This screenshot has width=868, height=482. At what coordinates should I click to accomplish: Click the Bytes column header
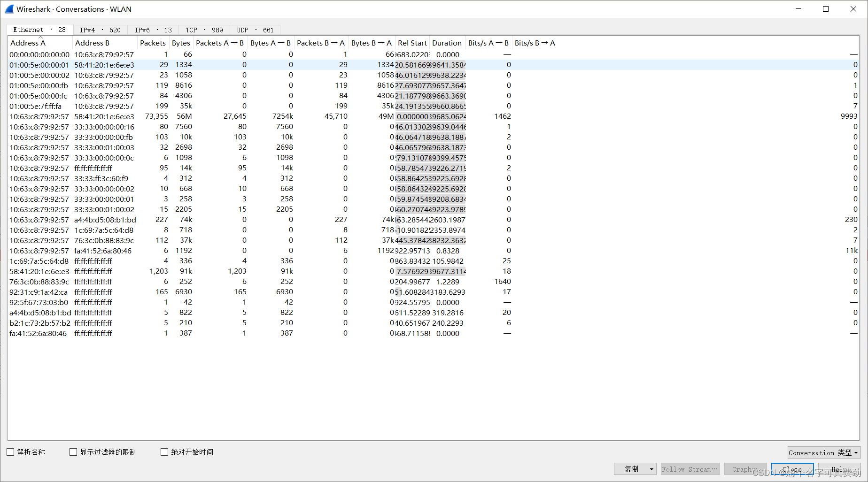pyautogui.click(x=181, y=43)
